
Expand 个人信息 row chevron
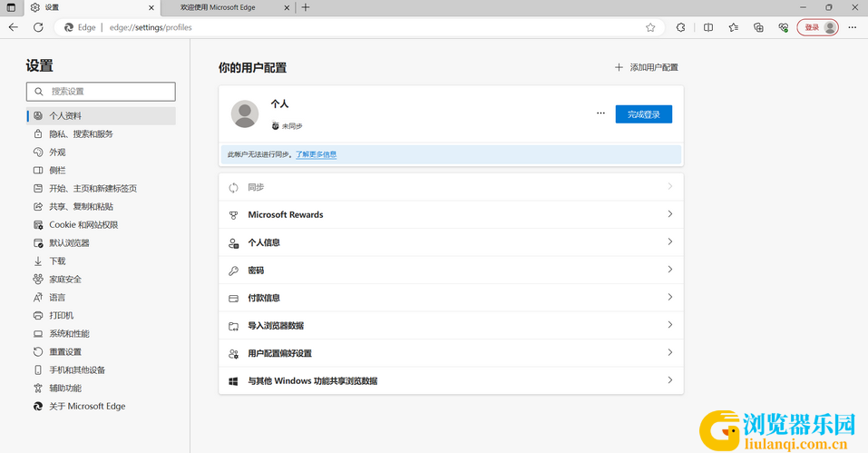click(x=670, y=242)
